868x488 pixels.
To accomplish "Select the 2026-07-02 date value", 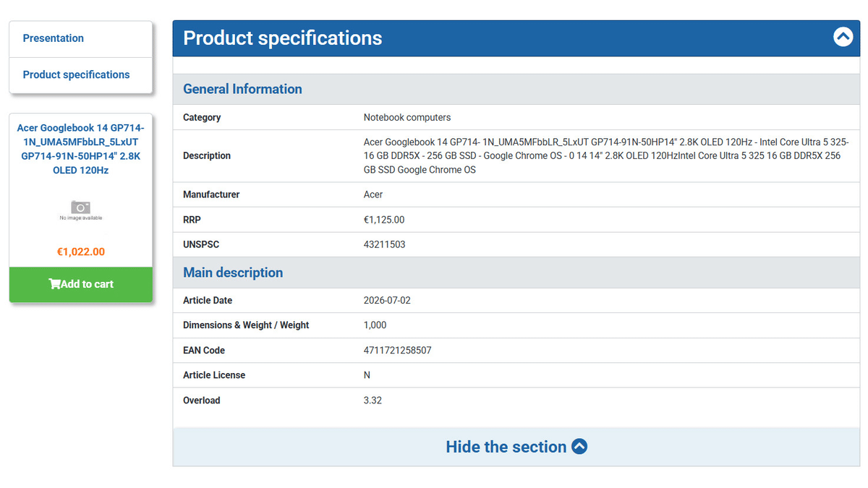I will pos(387,300).
